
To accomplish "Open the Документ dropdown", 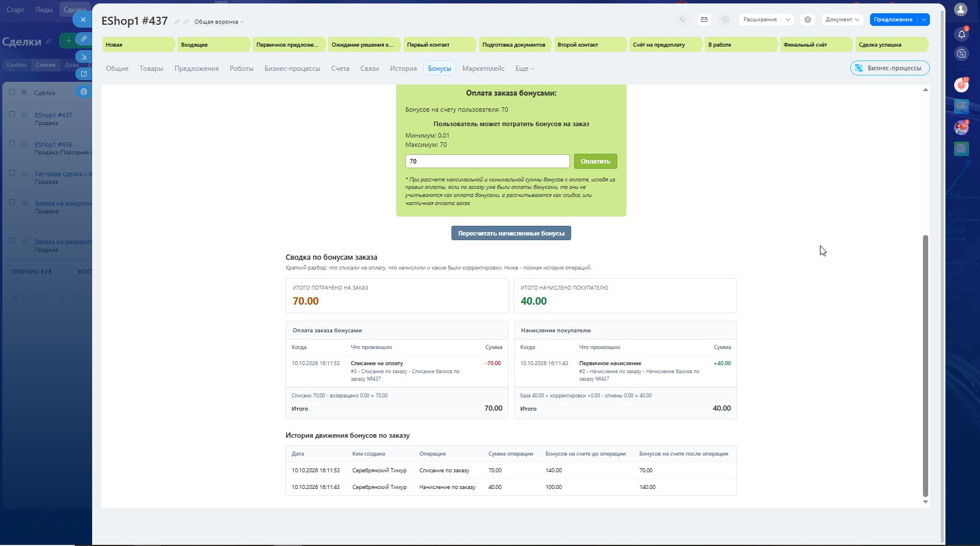I will tap(842, 20).
